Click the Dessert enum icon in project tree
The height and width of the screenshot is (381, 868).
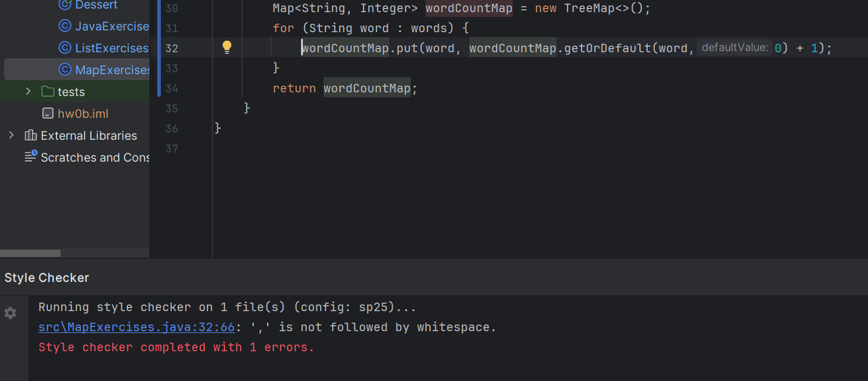click(x=65, y=5)
